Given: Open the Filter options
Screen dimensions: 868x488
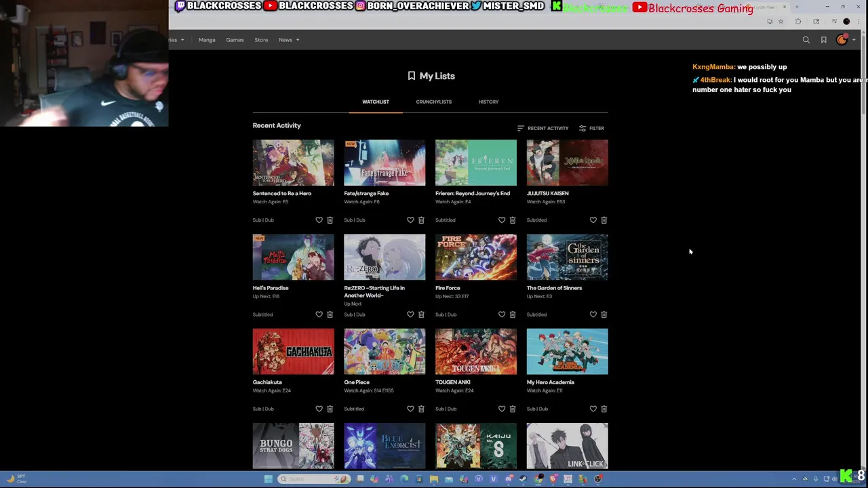Looking at the screenshot, I should [x=591, y=128].
